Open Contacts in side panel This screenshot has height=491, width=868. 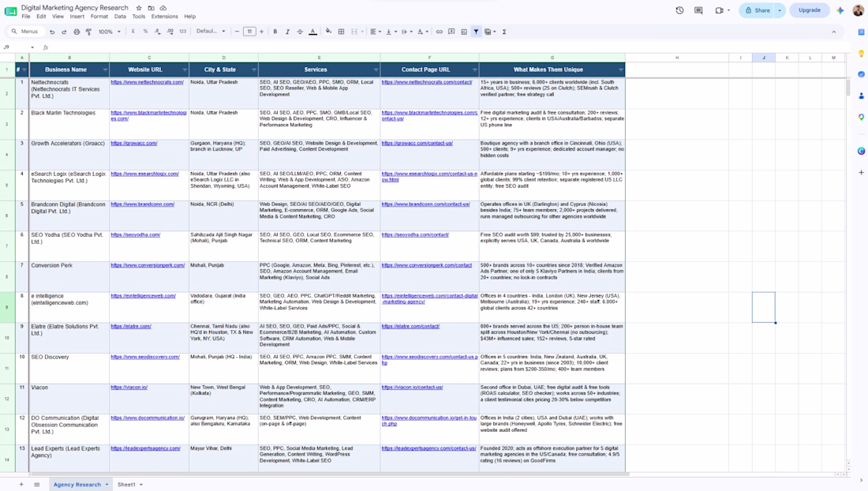pos(861,96)
